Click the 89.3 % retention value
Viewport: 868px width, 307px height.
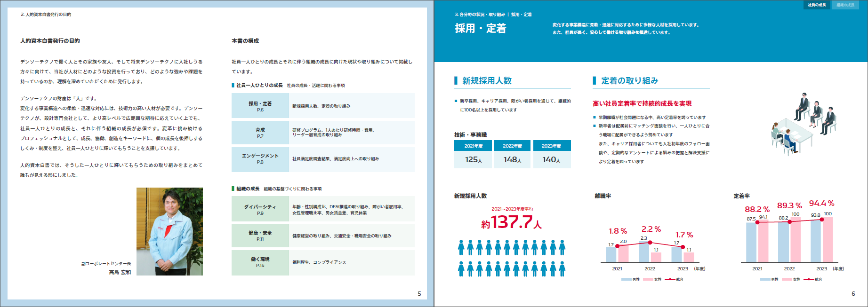click(789, 206)
